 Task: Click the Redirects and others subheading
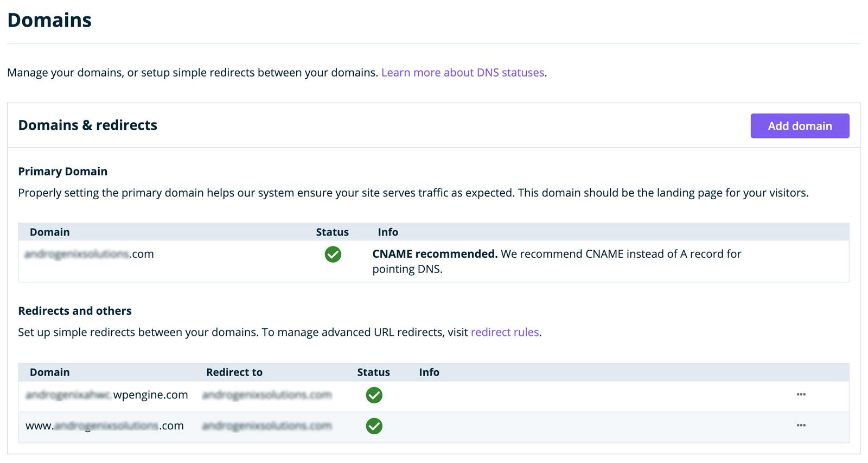tap(75, 311)
